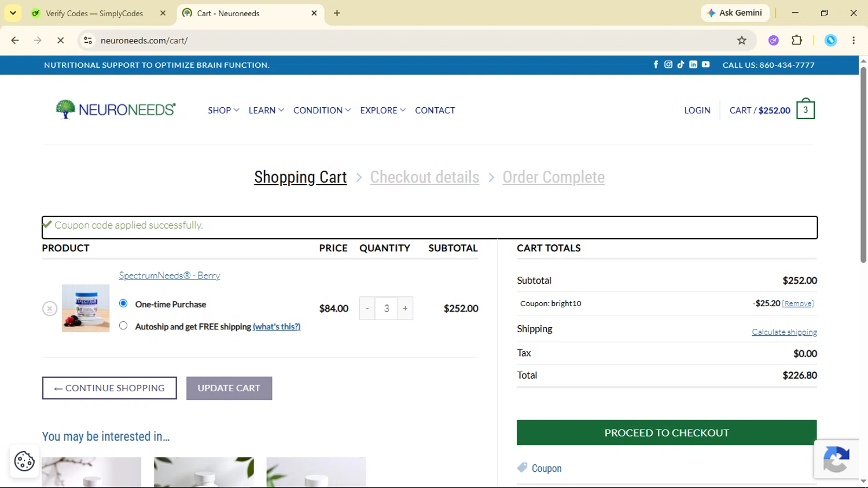Click the unit price $84.00
This screenshot has height=488, width=868.
point(334,309)
